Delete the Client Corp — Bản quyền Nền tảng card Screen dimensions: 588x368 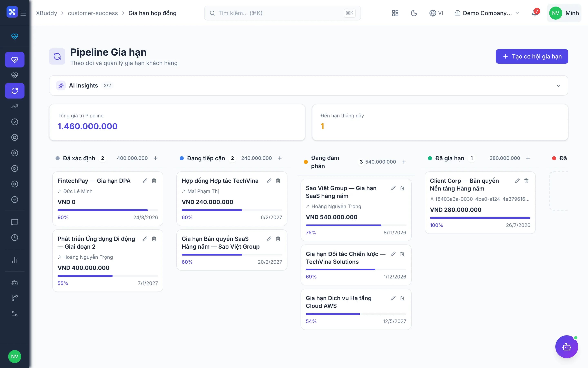click(526, 181)
